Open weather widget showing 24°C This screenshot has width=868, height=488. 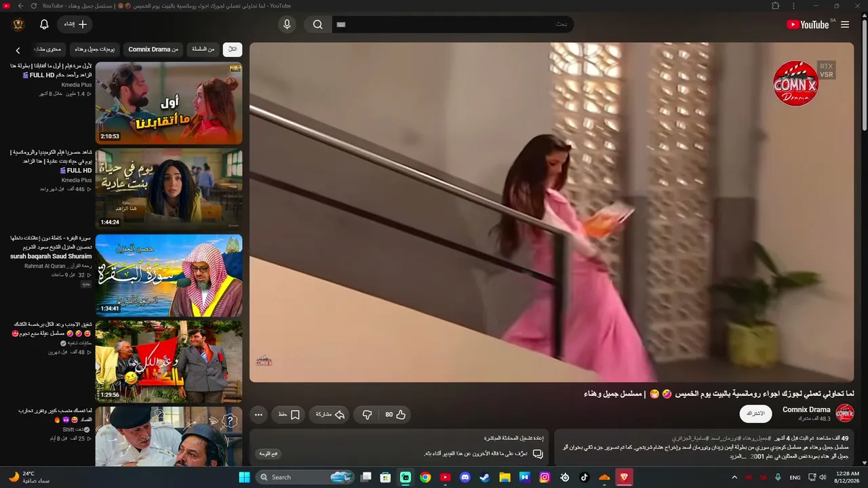click(28, 477)
